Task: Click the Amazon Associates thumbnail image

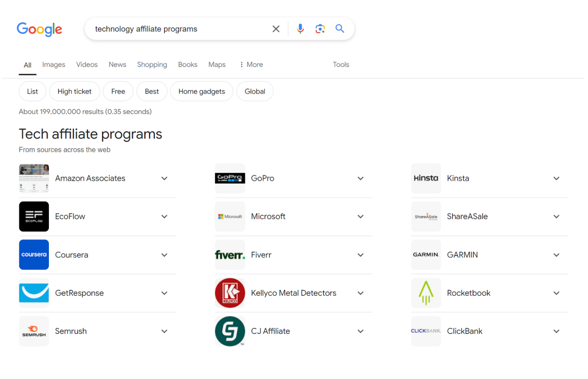Action: [34, 178]
